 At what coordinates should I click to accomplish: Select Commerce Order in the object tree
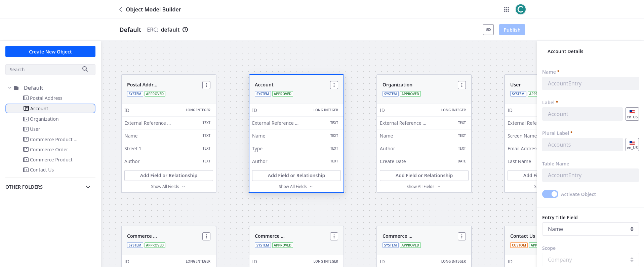[x=49, y=150]
